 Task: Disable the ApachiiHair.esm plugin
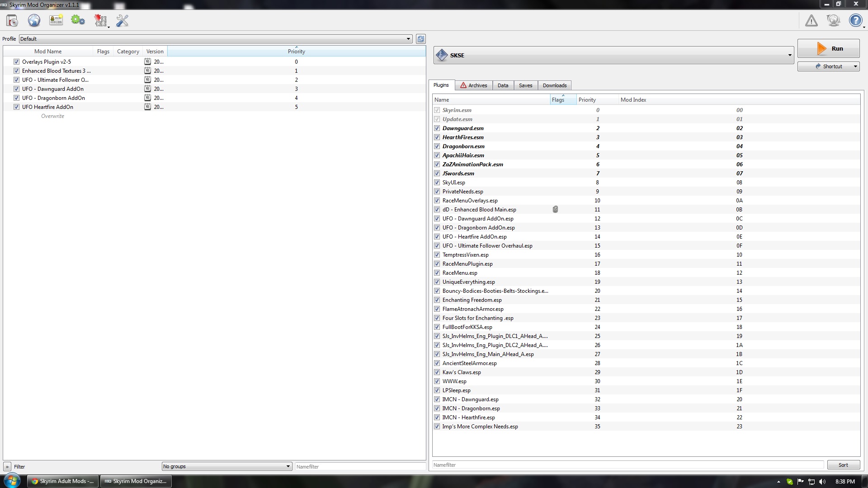point(437,155)
